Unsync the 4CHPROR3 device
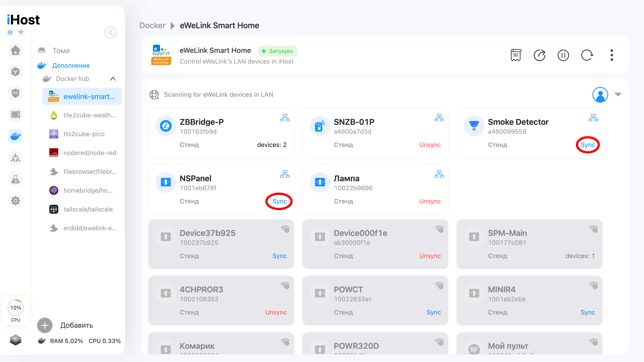Image resolution: width=644 pixels, height=362 pixels. tap(276, 312)
